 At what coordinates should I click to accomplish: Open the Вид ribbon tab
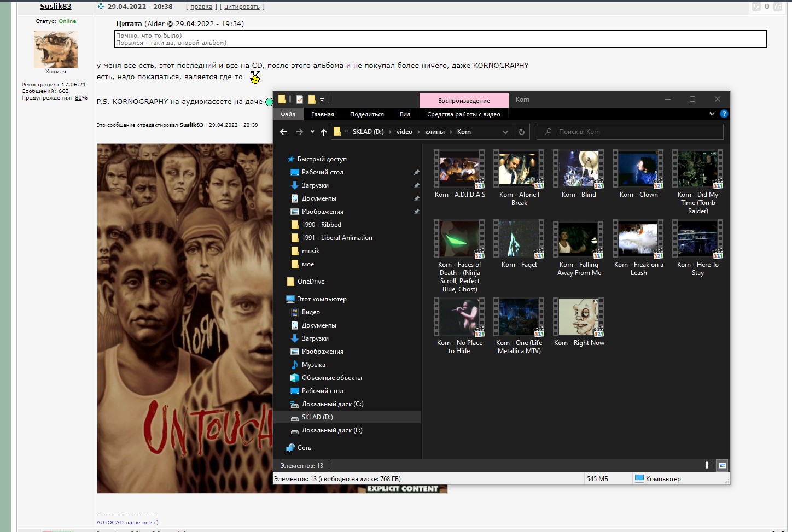pos(405,114)
